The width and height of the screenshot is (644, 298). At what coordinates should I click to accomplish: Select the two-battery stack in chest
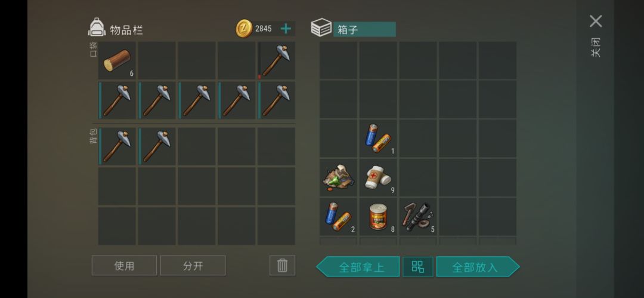[339, 217]
